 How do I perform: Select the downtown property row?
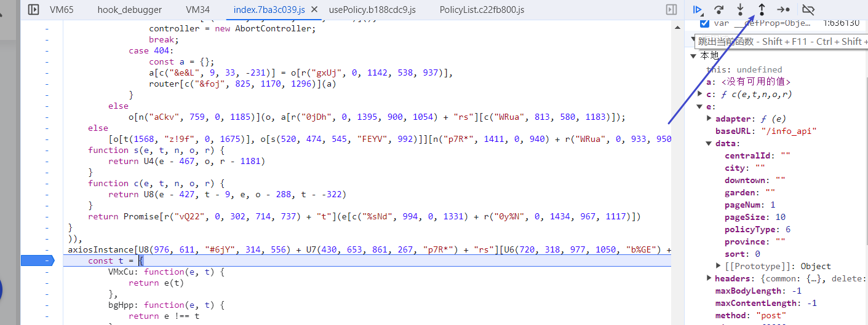click(x=755, y=180)
